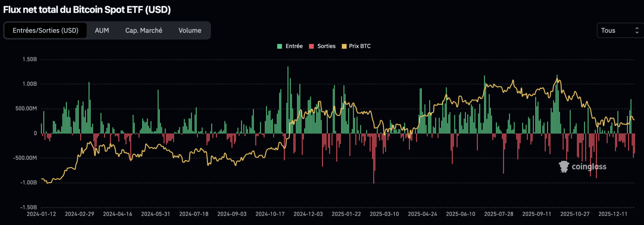Switch to the AUM tab
The image size is (644, 225).
[102, 30]
